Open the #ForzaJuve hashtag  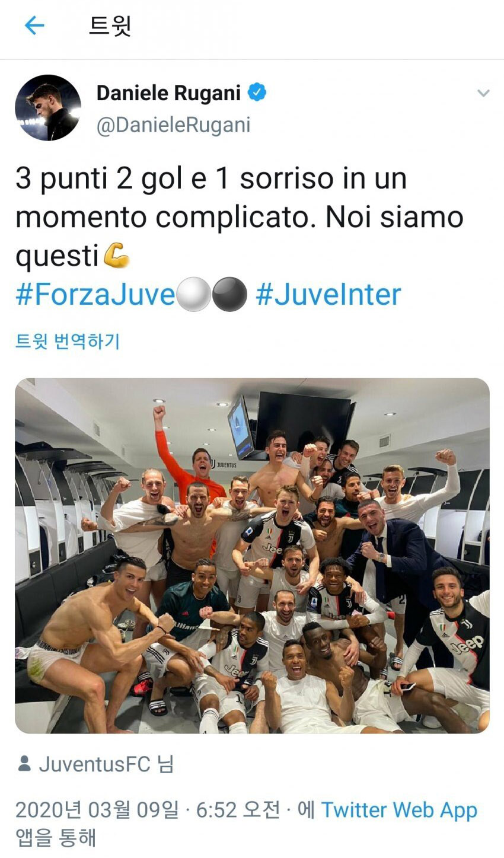[95, 295]
